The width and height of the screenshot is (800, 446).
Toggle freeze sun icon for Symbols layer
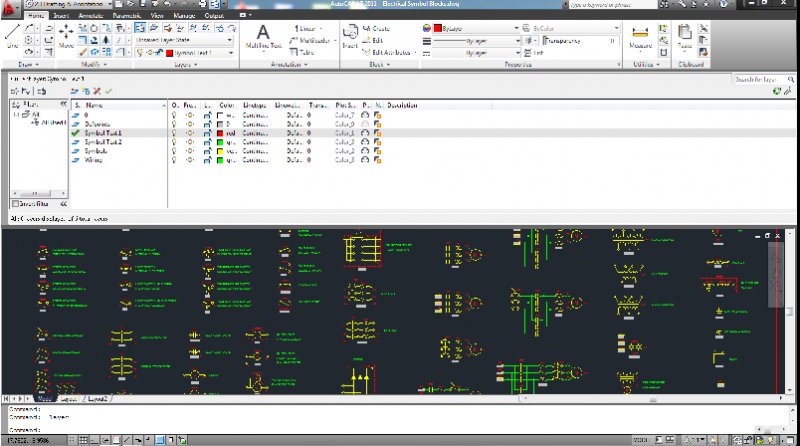(x=190, y=150)
